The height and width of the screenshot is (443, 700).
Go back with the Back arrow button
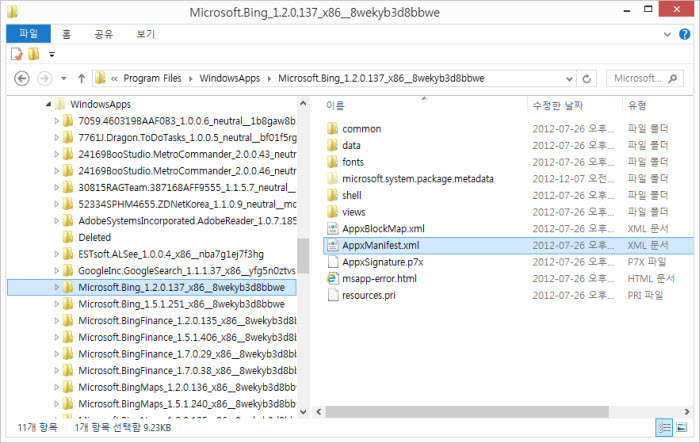click(x=21, y=79)
